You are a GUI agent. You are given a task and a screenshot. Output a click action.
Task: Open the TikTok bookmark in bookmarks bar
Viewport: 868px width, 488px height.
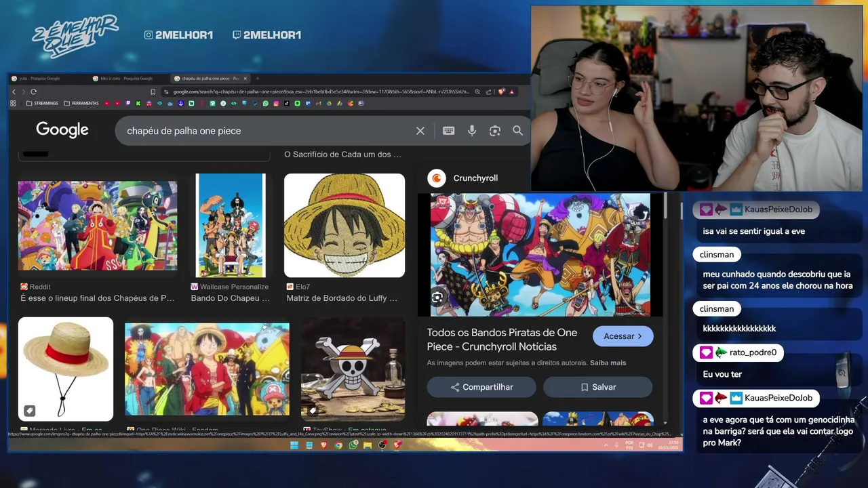[286, 103]
